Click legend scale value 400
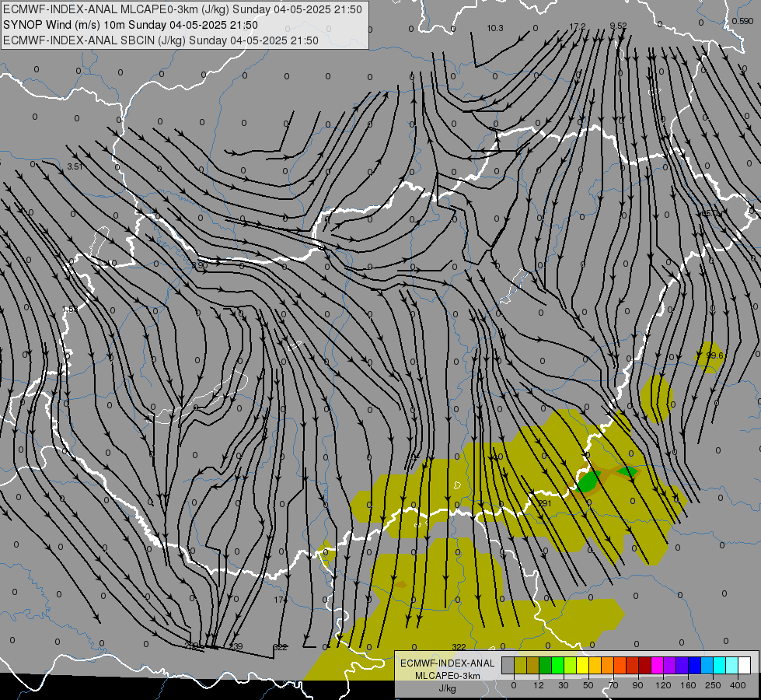Image resolution: width=761 pixels, height=700 pixels. 738,685
